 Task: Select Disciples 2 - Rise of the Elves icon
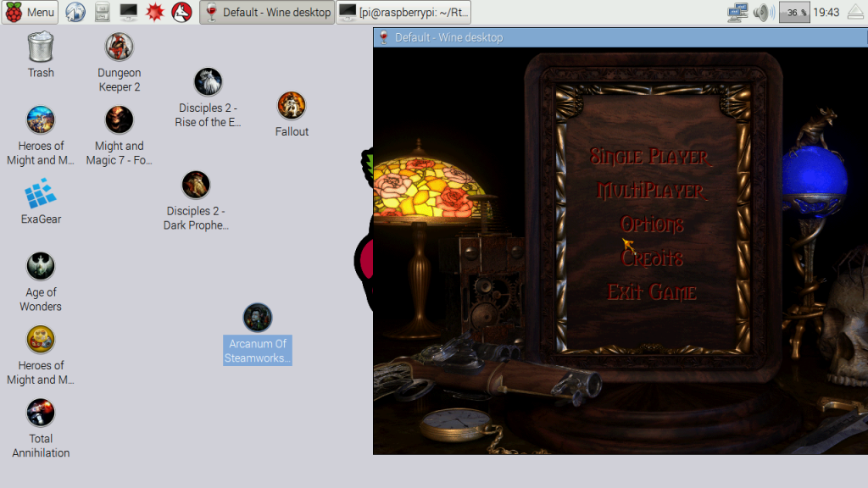(x=209, y=82)
